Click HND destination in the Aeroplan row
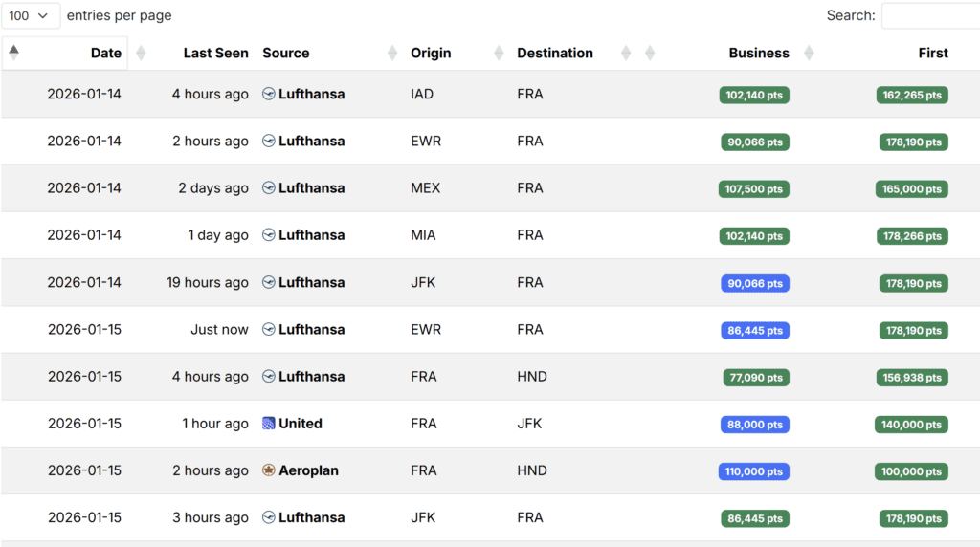This screenshot has width=980, height=547. (x=532, y=470)
